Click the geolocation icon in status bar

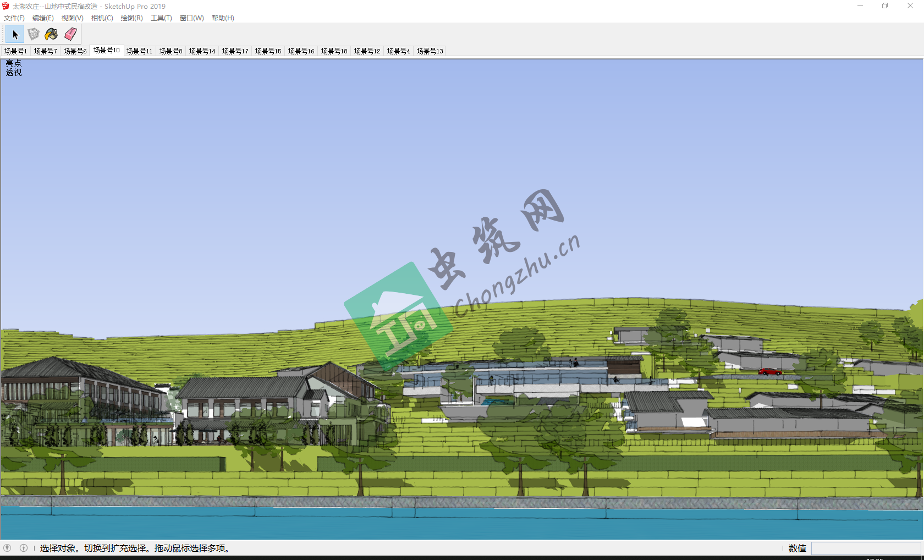click(x=7, y=548)
